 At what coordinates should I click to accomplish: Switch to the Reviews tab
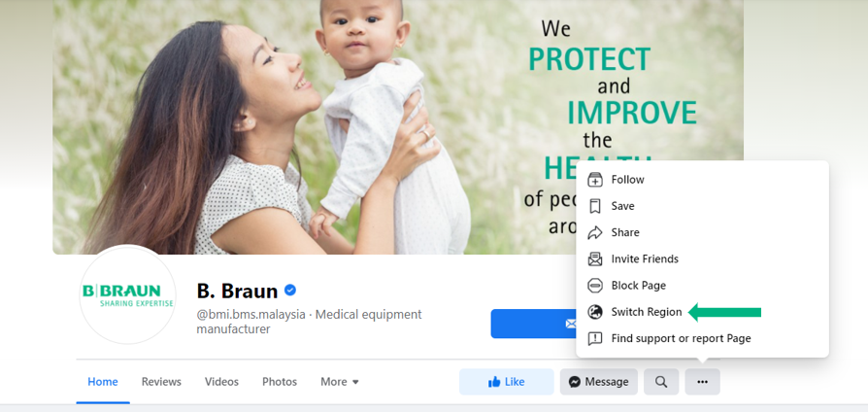click(161, 382)
